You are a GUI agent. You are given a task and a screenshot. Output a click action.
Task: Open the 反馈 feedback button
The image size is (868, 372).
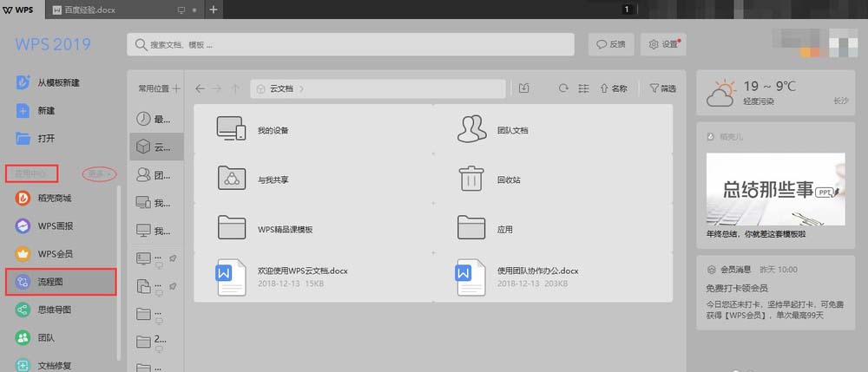[x=611, y=44]
